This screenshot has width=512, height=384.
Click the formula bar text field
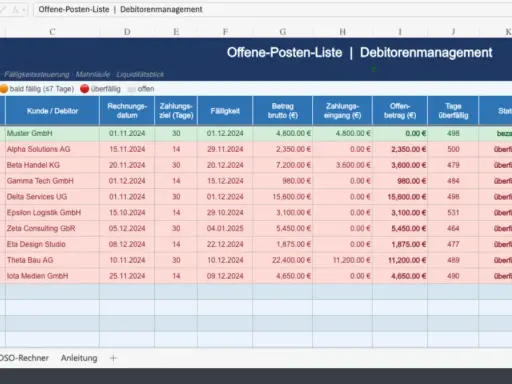(273, 9)
